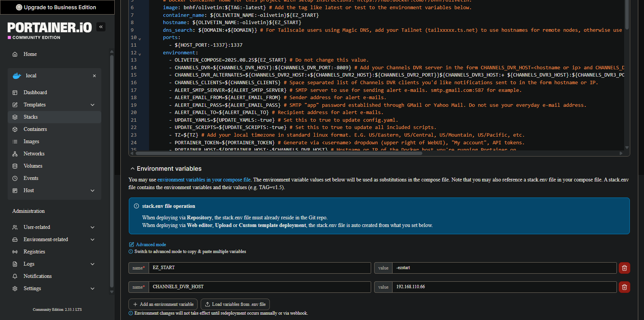Screen dimensions: 644x320
Task: Expand the Templates submenu
Action: tap(92, 105)
